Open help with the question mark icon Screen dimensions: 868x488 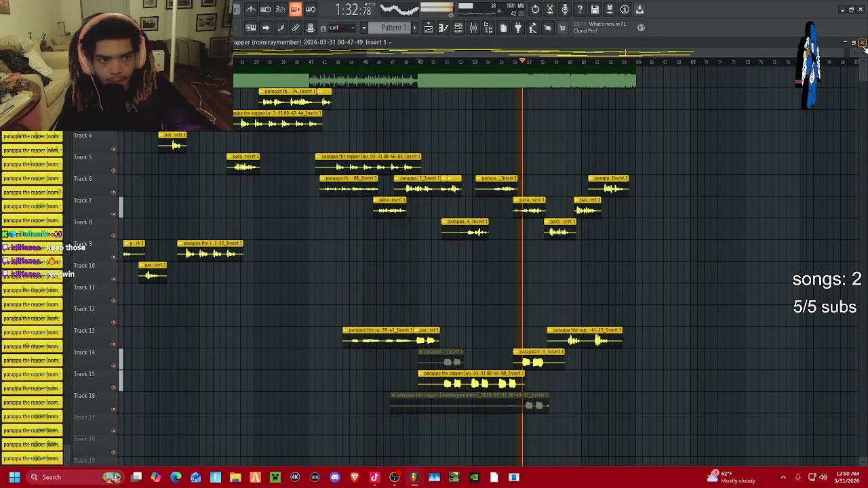(580, 9)
